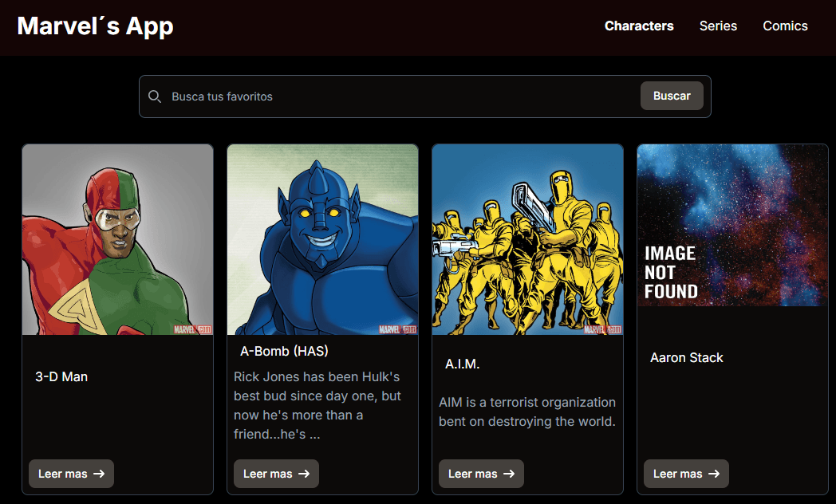Open Leer mas for A.I.M.

tap(482, 474)
